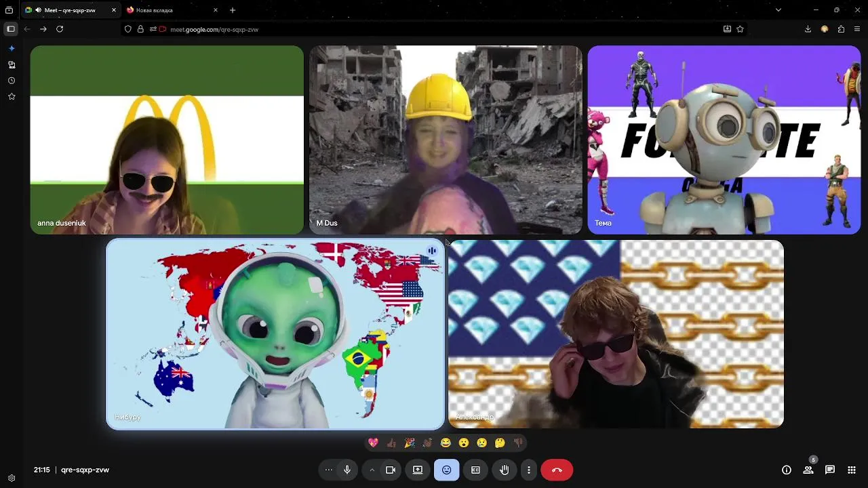This screenshot has height=488, width=868.
Task: Toggle the emoji reactions bar
Action: pos(446,470)
